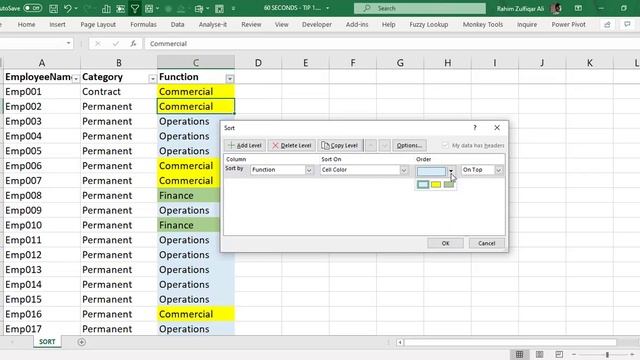This screenshot has width=640, height=360.
Task: Select column D header
Action: [x=258, y=63]
